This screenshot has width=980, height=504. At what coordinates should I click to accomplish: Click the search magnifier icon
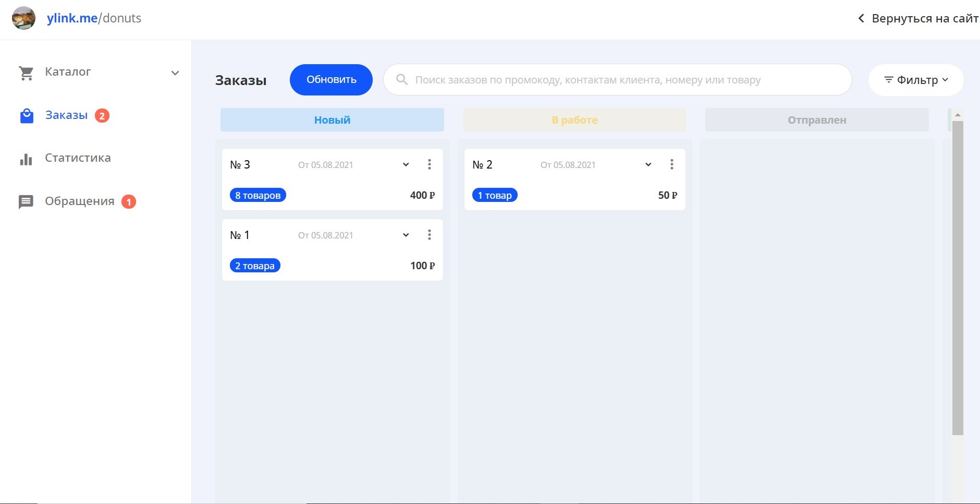[x=402, y=80]
